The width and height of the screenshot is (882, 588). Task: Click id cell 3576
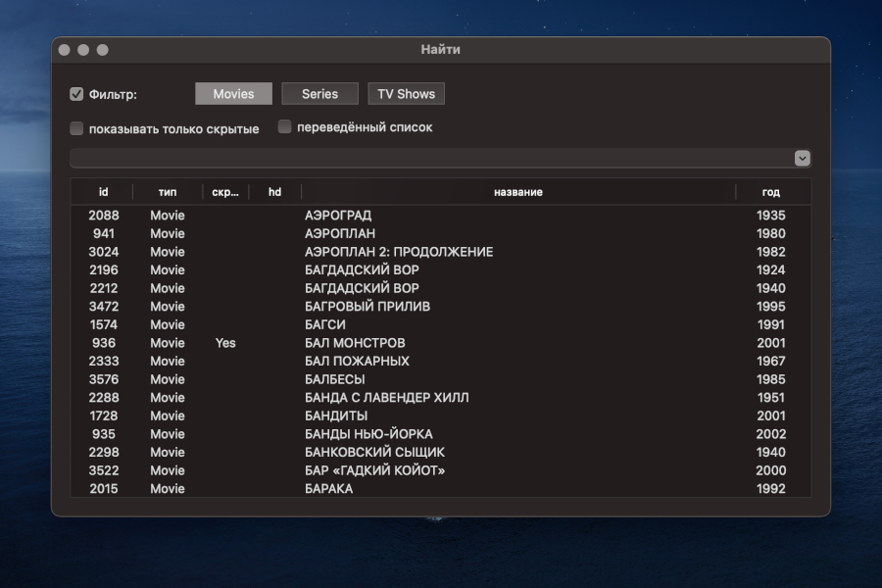coord(104,379)
